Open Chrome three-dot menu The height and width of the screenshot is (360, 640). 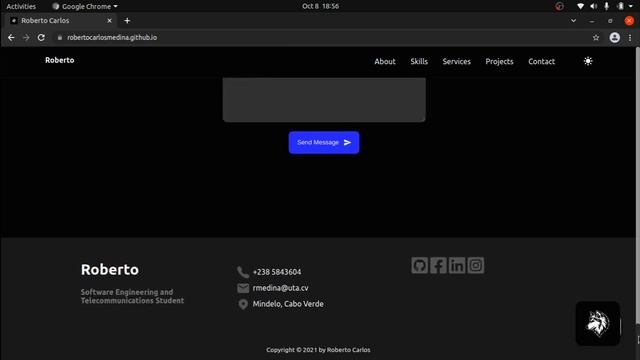[630, 38]
